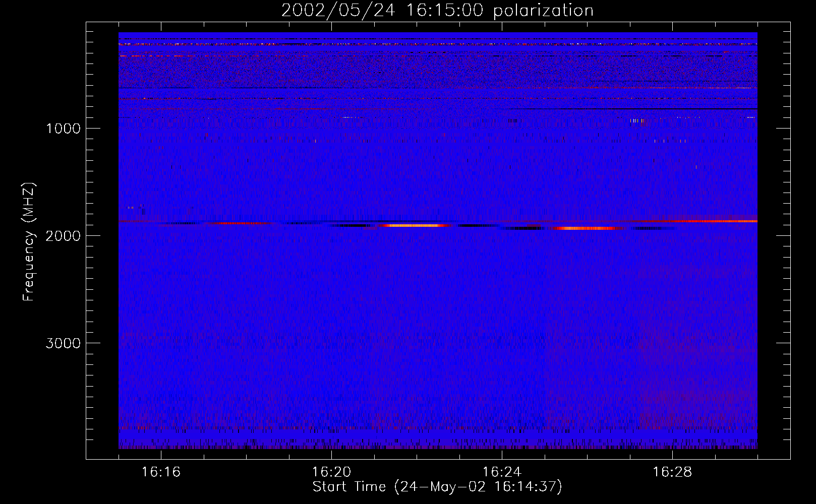Viewport: 816px width, 504px height.
Task: Click the '16:28' time tick label
Action: [672, 472]
